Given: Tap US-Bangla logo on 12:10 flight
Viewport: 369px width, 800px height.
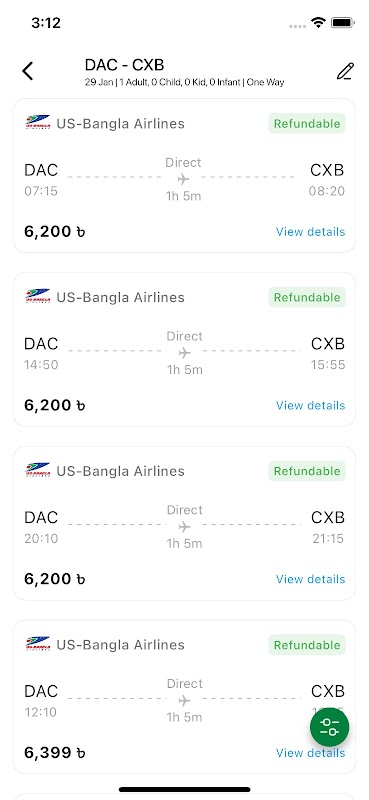Looking at the screenshot, I should pyautogui.click(x=38, y=644).
